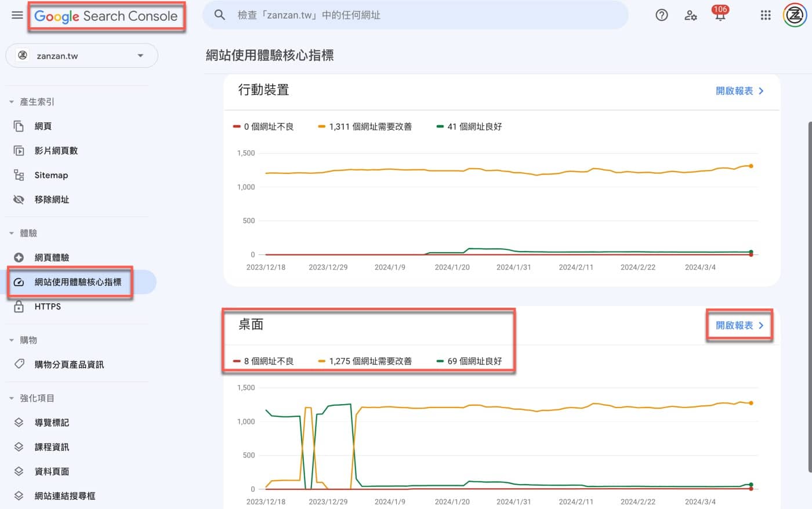Image resolution: width=812 pixels, height=509 pixels.
Task: Click orange endpoint on 行動裝置 chart
Action: [x=751, y=166]
